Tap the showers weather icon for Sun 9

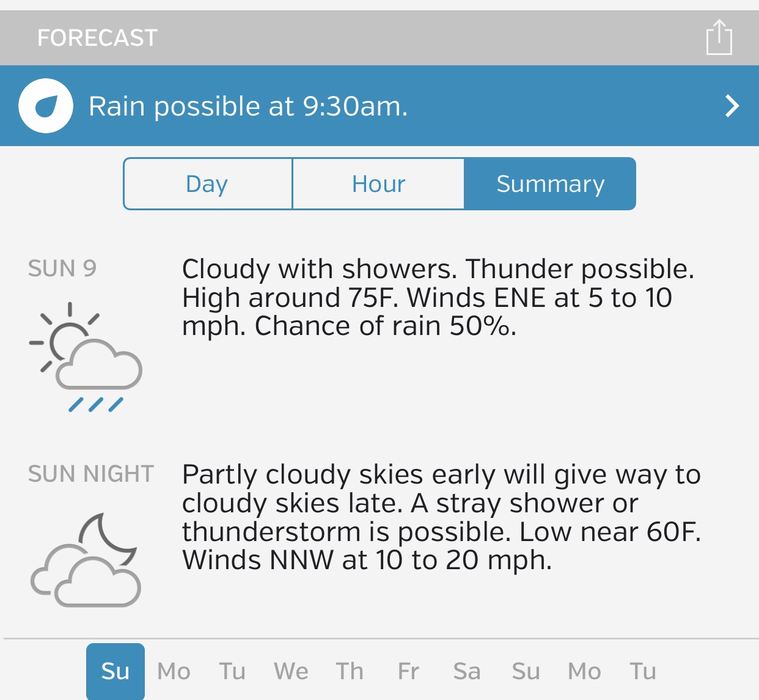86,358
